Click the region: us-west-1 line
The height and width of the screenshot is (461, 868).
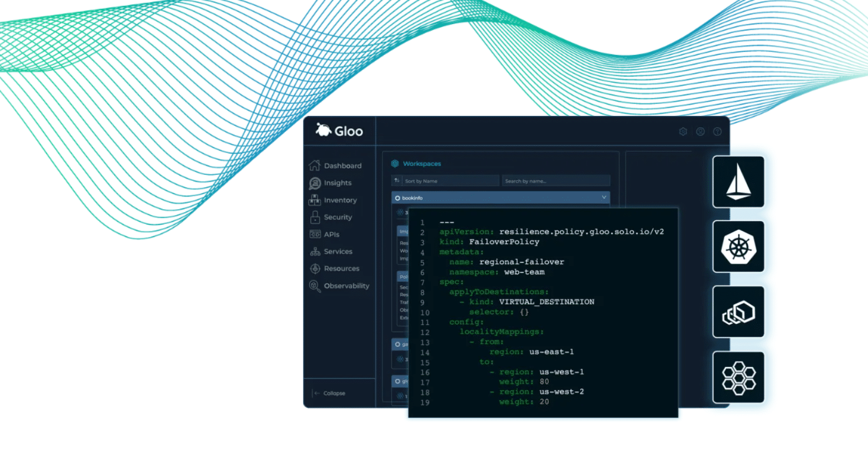537,372
